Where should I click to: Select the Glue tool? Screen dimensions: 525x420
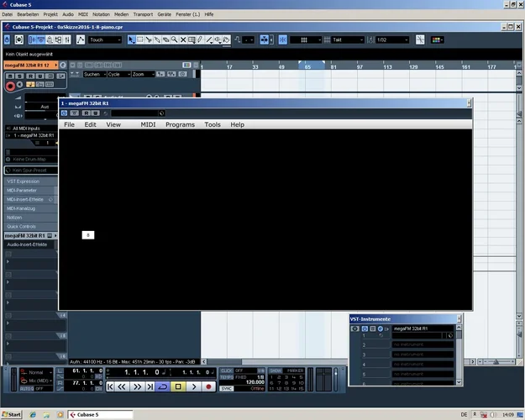(x=157, y=39)
